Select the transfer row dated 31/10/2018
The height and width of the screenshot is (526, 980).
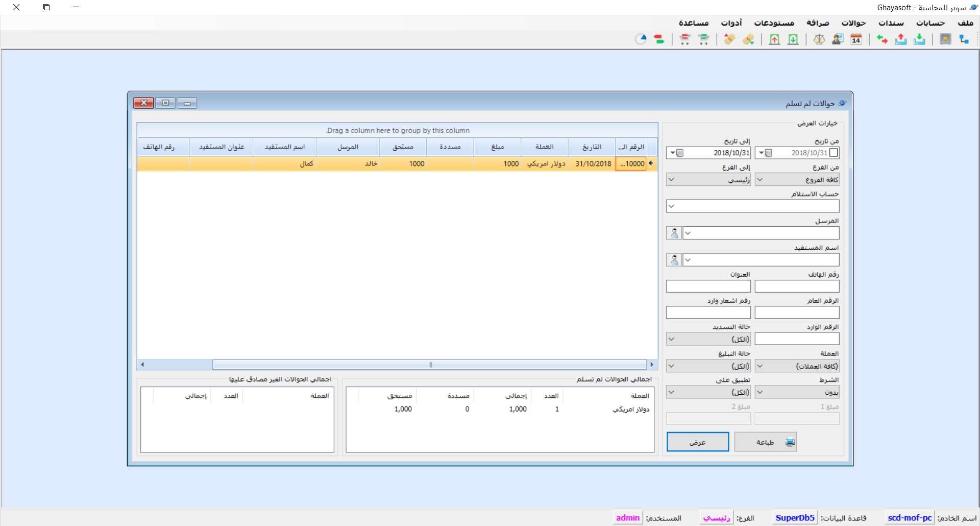[397, 164]
